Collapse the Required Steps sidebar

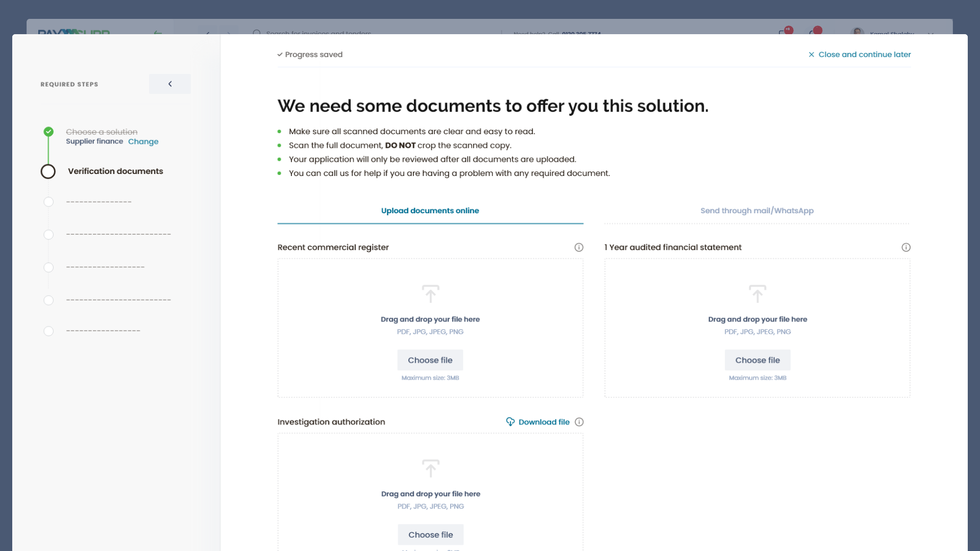(170, 84)
